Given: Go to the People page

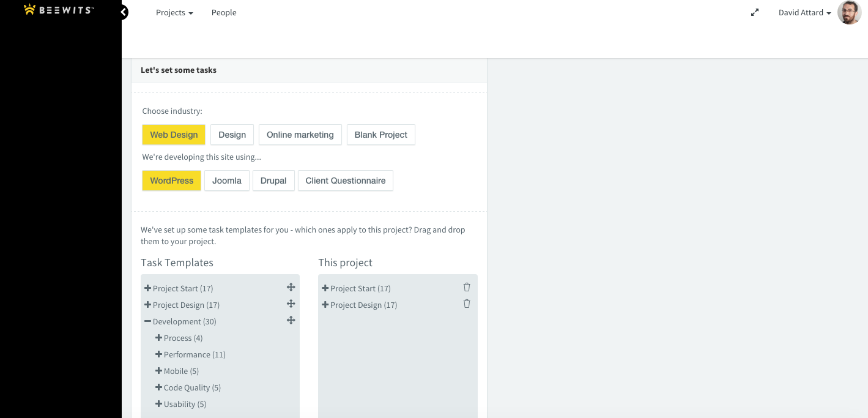Looking at the screenshot, I should coord(224,12).
